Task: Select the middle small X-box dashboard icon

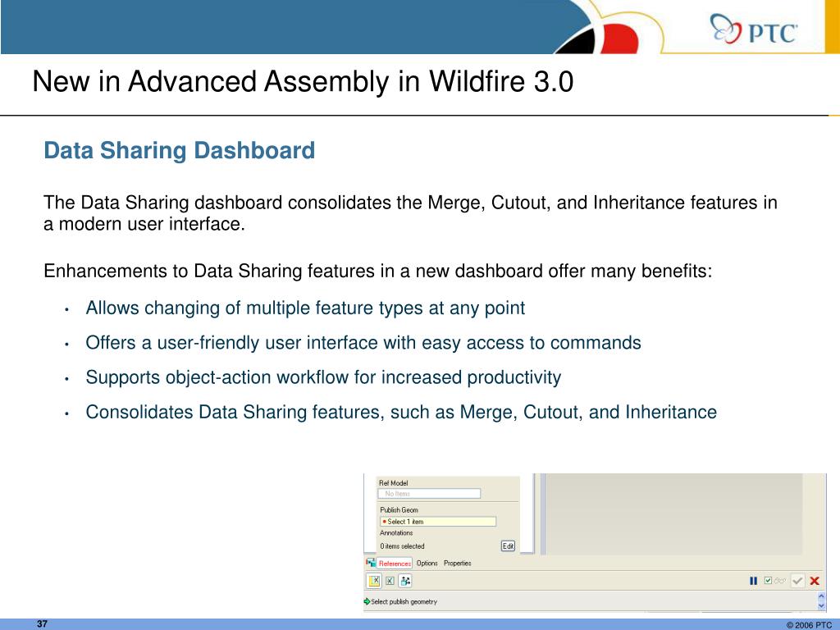Action: [390, 581]
